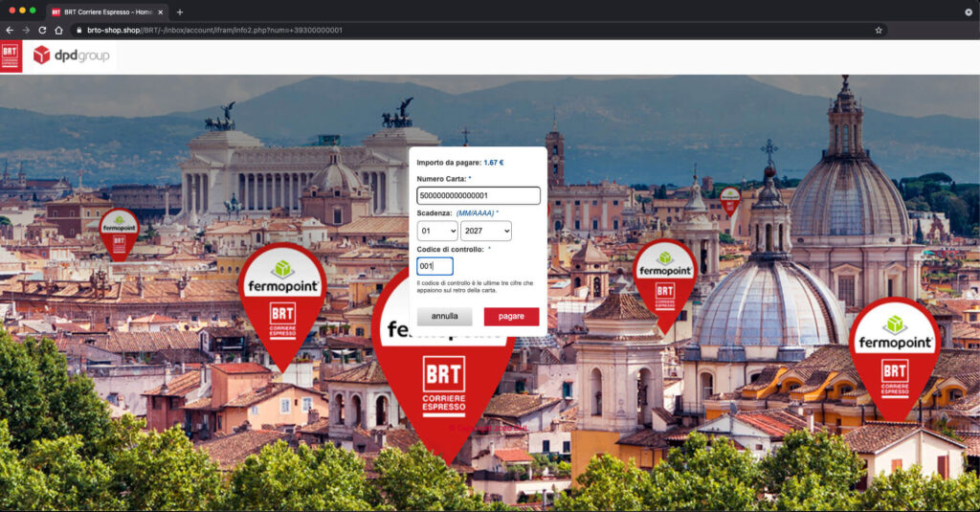Click the Numero Carta input field

pyautogui.click(x=479, y=195)
